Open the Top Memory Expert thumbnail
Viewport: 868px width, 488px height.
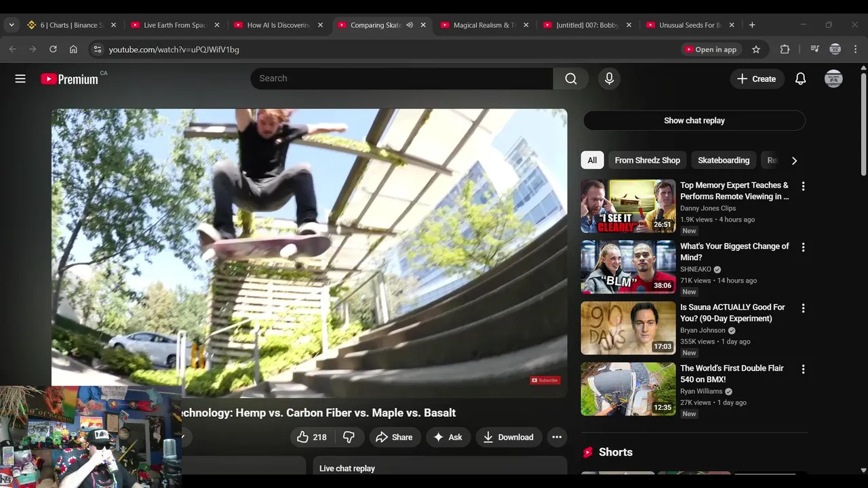pos(628,206)
